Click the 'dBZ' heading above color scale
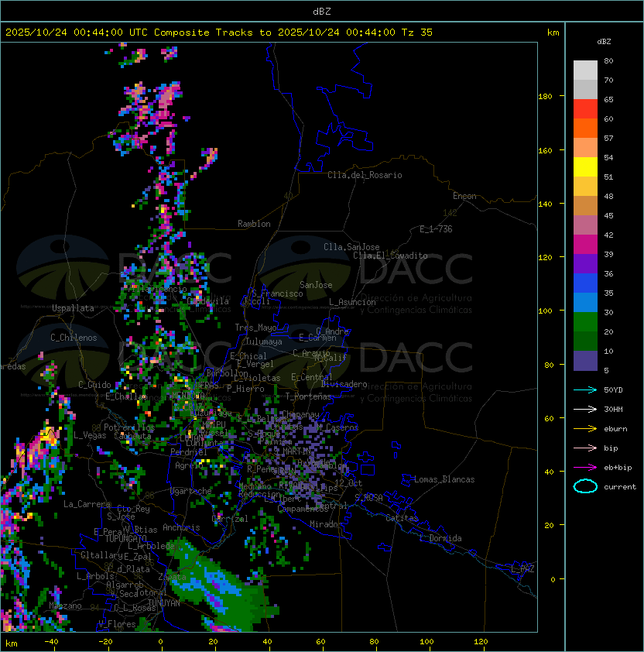Viewport: 644px width, 652px height. tap(604, 42)
